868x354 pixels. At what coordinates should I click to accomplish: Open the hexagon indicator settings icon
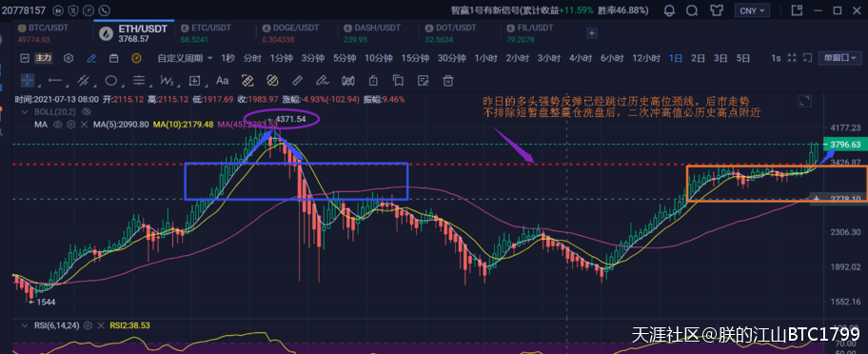tap(69, 58)
